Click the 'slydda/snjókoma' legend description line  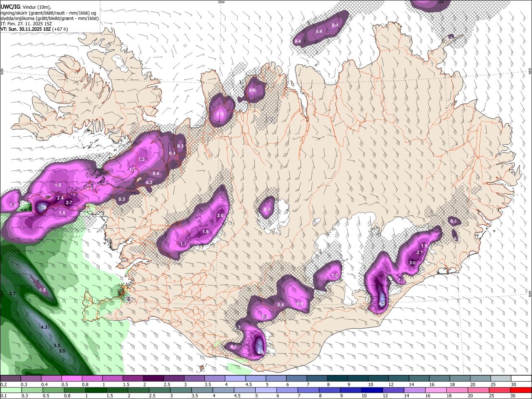click(x=49, y=18)
